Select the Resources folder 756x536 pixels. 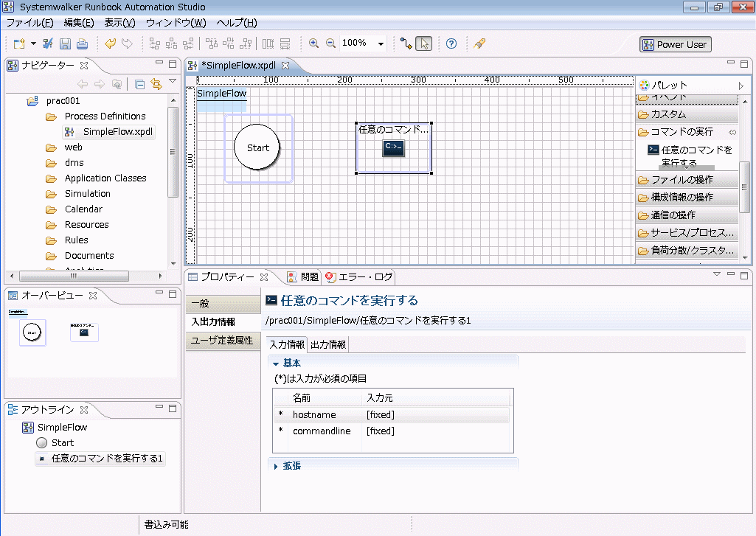[x=87, y=224]
